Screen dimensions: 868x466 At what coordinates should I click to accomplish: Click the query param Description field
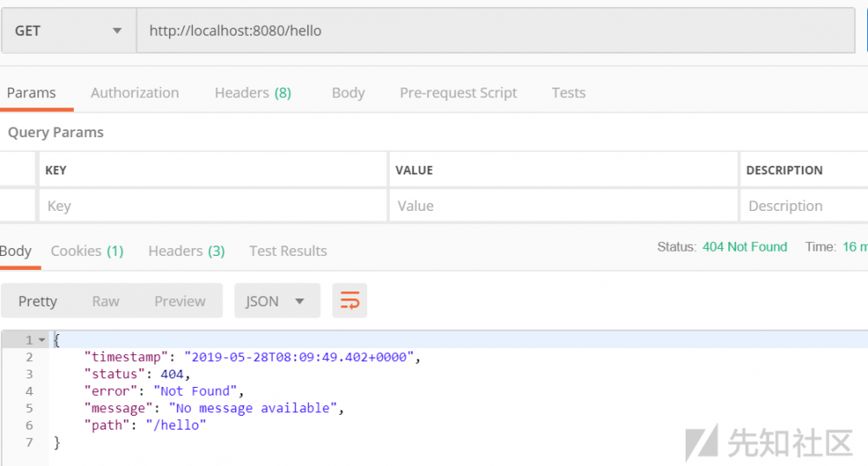[803, 206]
